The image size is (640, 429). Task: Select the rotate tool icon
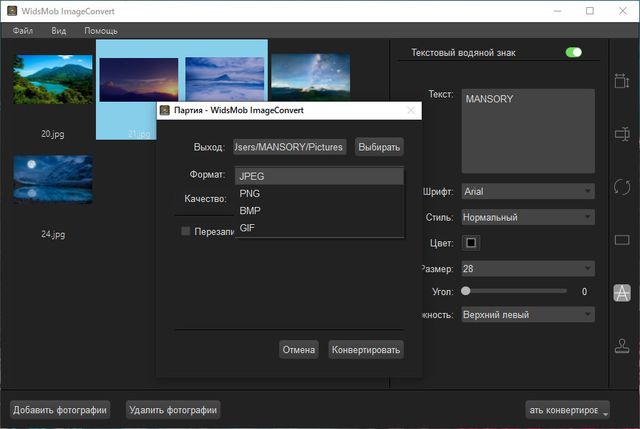pos(621,187)
